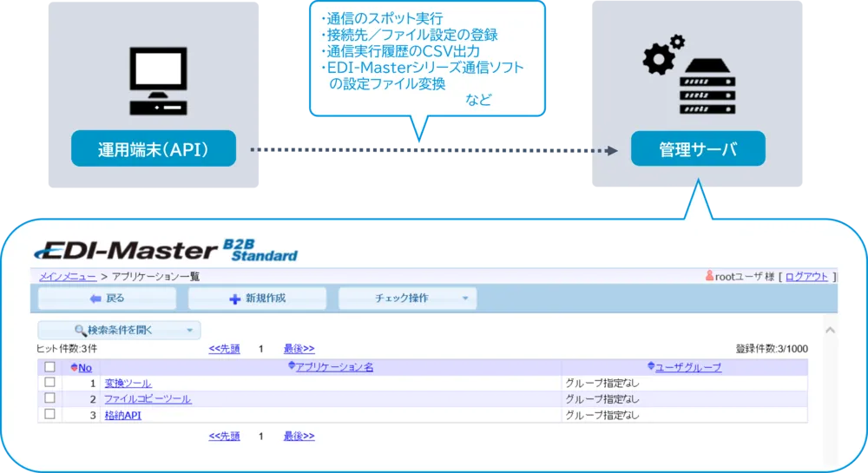Click the 管理サーバ label button
This screenshot has height=473, width=868.
pos(698,149)
